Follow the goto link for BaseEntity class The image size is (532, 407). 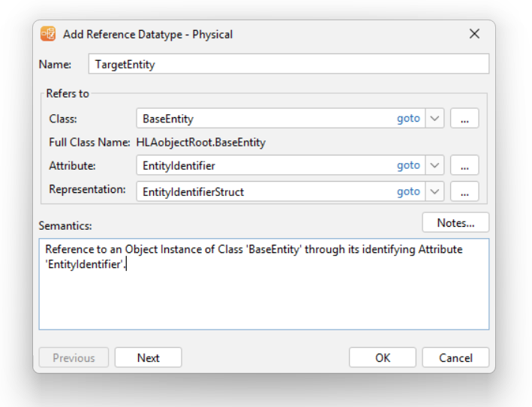coord(408,119)
